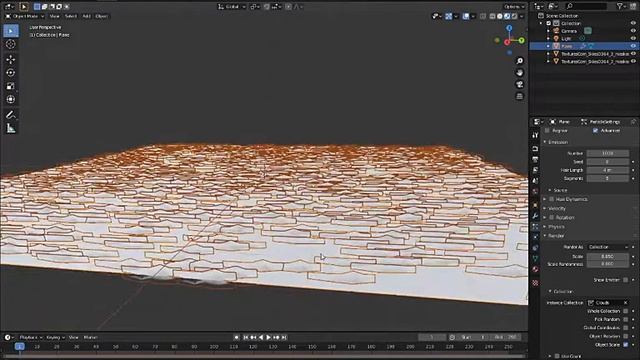The height and width of the screenshot is (360, 640).
Task: Click the Z axis on navigation gizmo
Action: click(x=509, y=28)
